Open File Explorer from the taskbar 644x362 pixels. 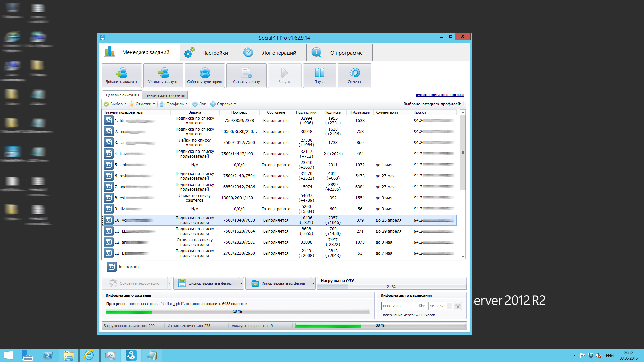69,355
